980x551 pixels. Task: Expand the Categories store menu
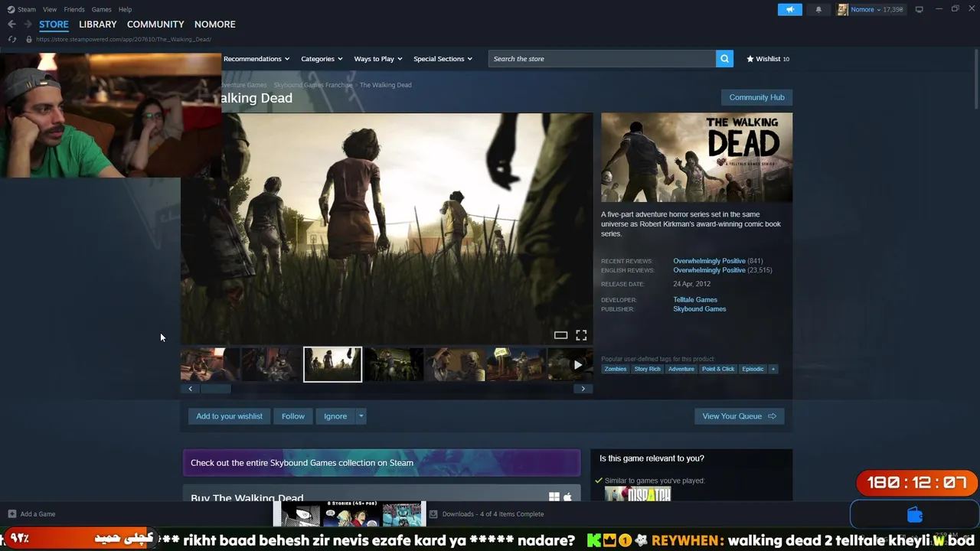[x=322, y=59]
